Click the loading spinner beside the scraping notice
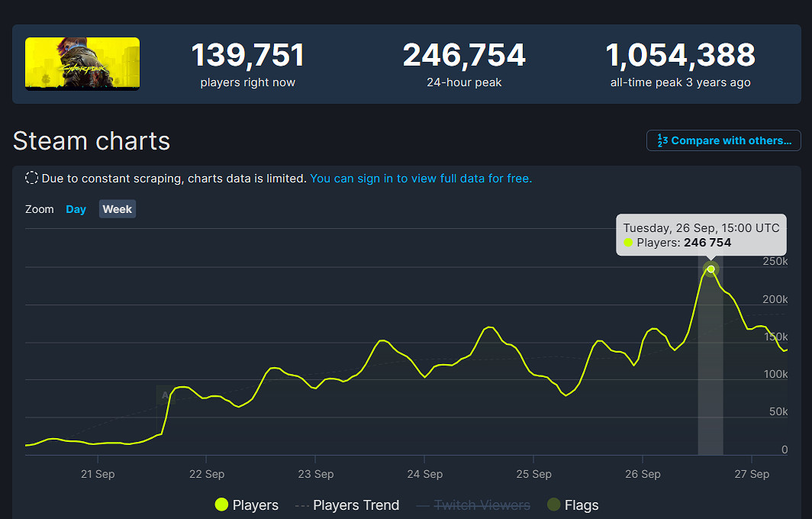Image resolution: width=812 pixels, height=519 pixels. tap(31, 178)
